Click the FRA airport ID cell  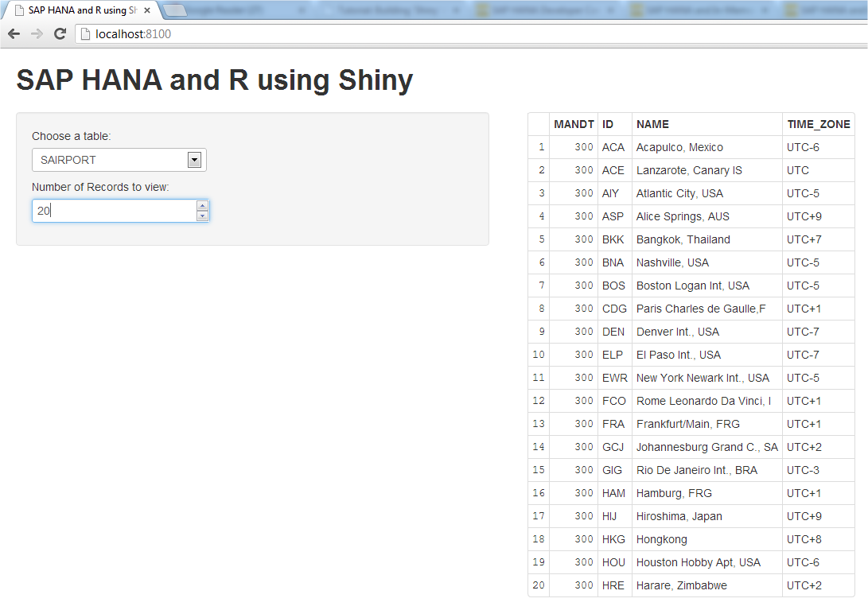613,424
